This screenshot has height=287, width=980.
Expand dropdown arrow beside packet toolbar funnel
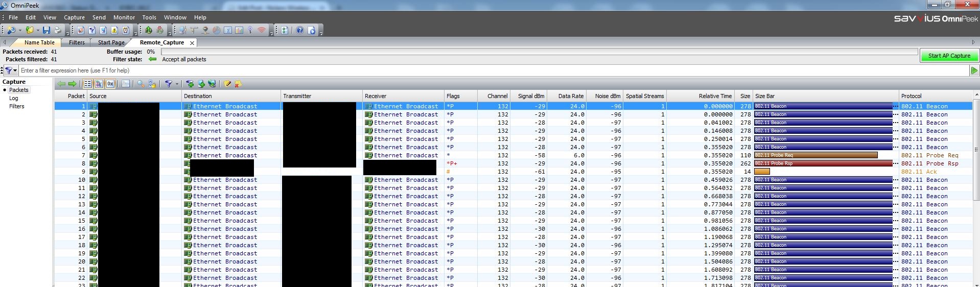tap(177, 84)
